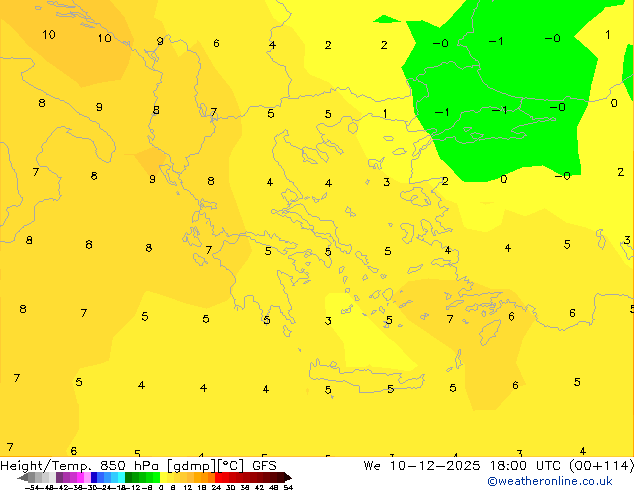This screenshot has width=634, height=490.
Task: Click the gray left arrow of color scale
Action: point(22,477)
